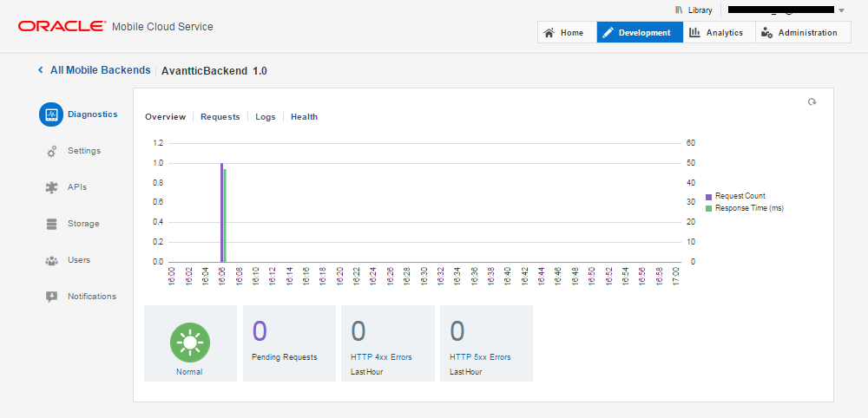Select the Storage database icon

[51, 224]
